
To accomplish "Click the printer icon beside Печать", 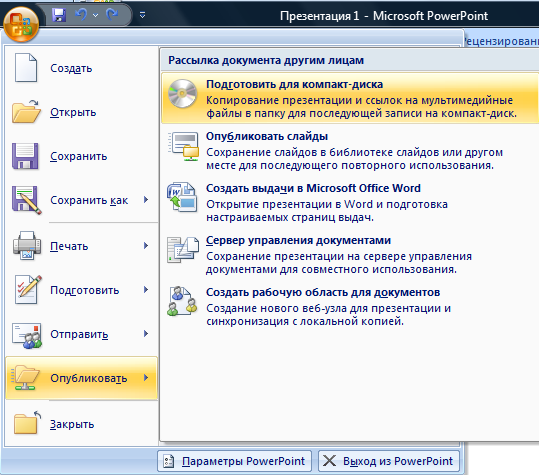I will pos(27,245).
